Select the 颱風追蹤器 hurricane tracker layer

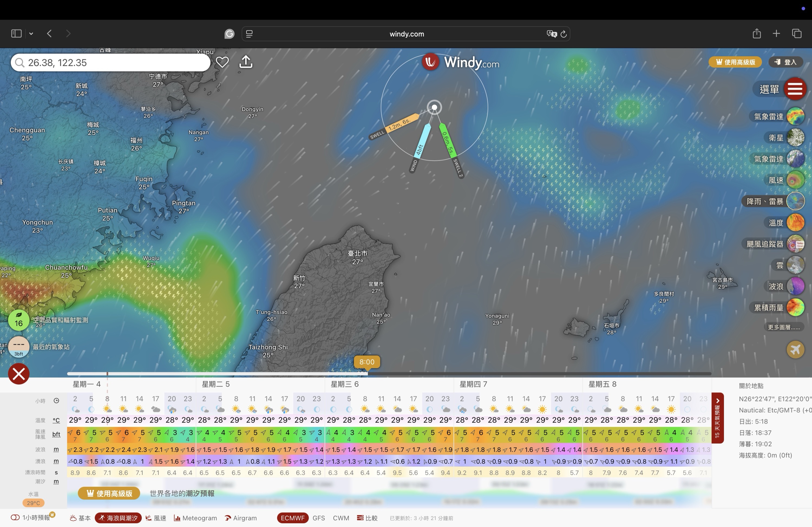click(795, 244)
